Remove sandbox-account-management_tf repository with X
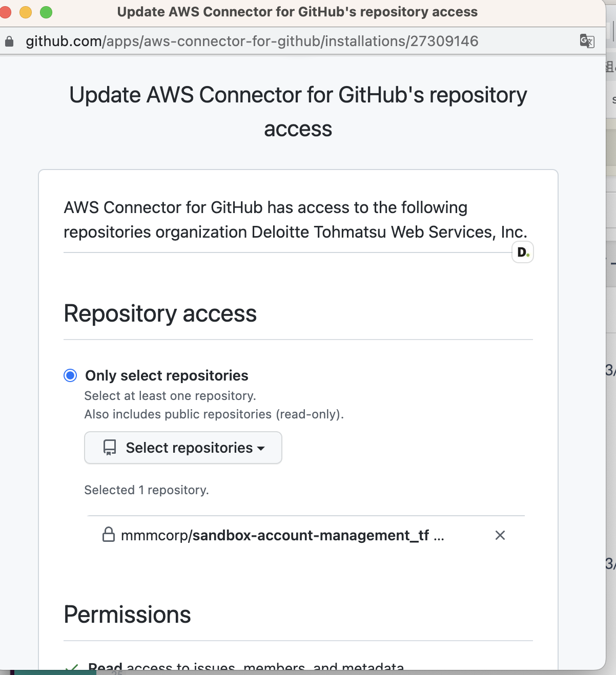Viewport: 616px width, 675px height. [500, 535]
